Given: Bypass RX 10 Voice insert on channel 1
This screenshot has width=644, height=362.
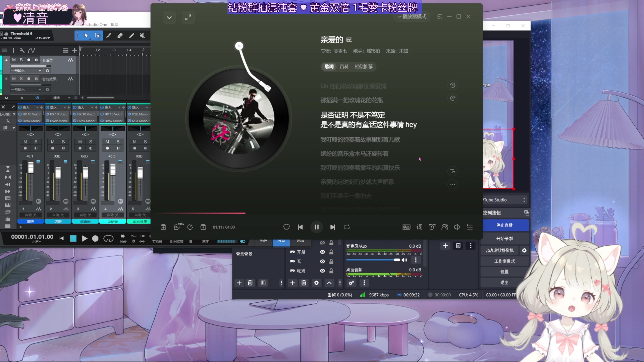Looking at the screenshot, I should tap(20, 114).
